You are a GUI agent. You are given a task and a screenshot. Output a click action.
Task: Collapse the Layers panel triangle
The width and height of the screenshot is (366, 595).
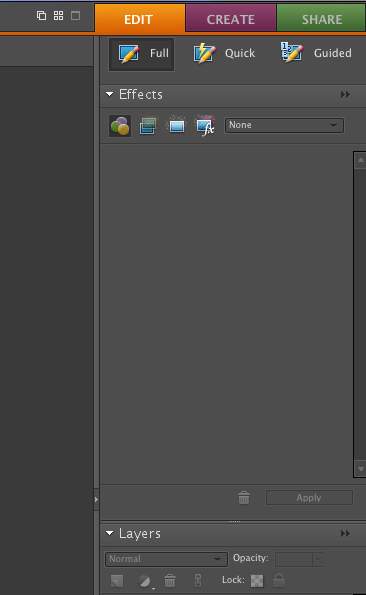(x=110, y=533)
